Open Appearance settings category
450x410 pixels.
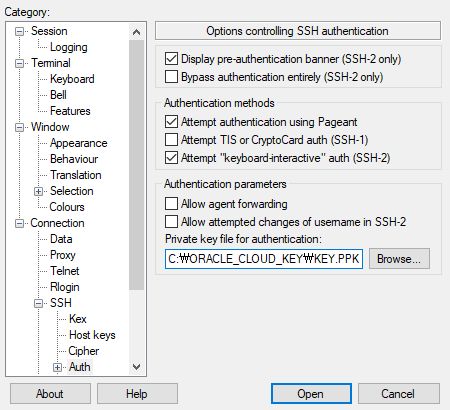79,143
